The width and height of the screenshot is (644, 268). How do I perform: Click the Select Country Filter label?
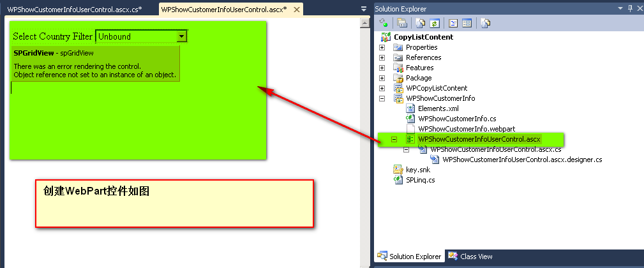pyautogui.click(x=52, y=36)
